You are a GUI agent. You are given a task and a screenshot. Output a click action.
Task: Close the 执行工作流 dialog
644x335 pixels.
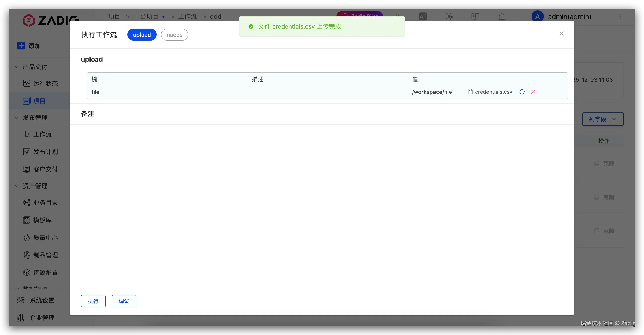pos(562,33)
